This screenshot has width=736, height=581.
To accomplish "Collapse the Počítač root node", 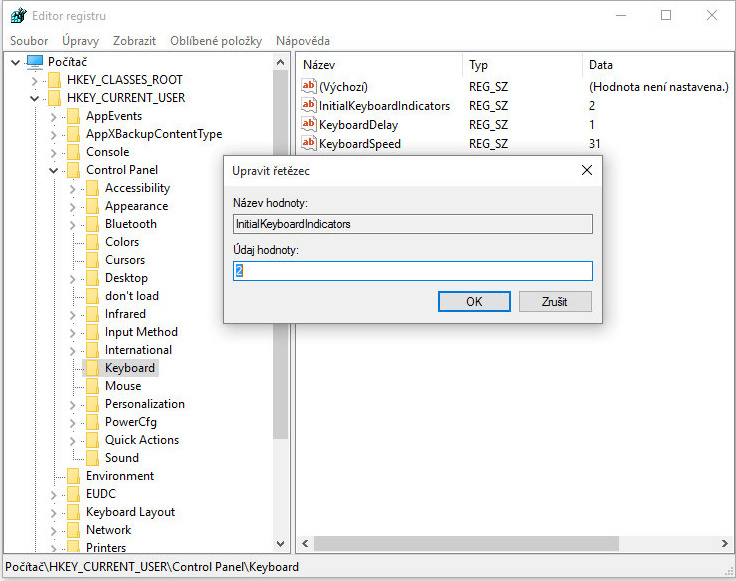I will click(x=15, y=62).
